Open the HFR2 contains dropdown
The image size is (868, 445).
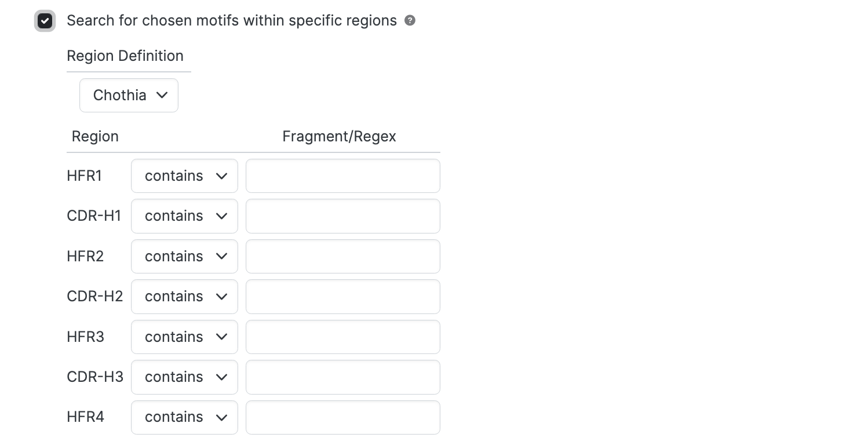pyautogui.click(x=184, y=256)
